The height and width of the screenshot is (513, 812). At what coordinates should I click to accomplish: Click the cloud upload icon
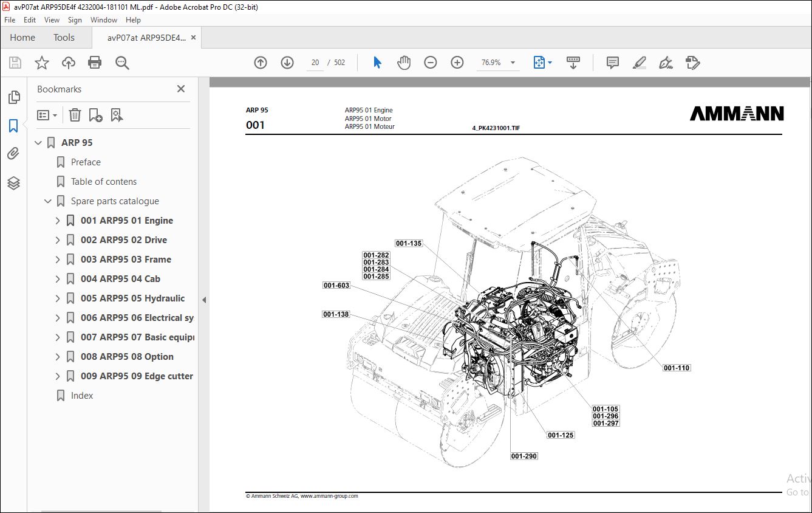point(69,63)
